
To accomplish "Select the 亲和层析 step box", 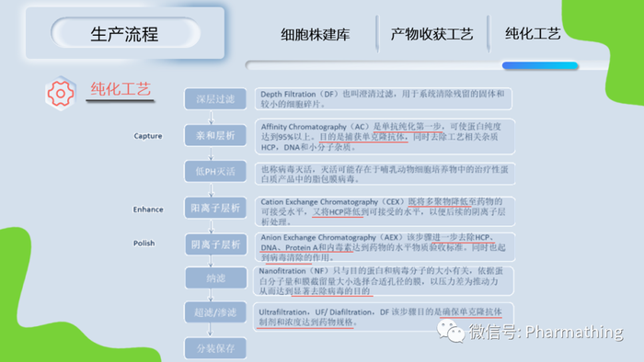I will [x=215, y=135].
